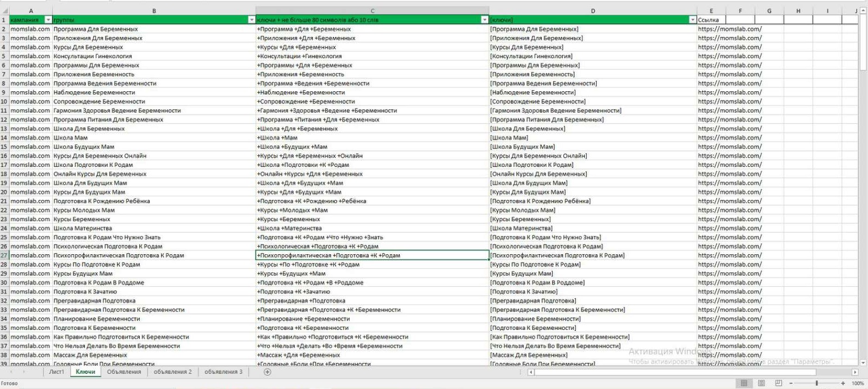Select column A header
Image resolution: width=868 pixels, height=389 pixels.
[30, 11]
